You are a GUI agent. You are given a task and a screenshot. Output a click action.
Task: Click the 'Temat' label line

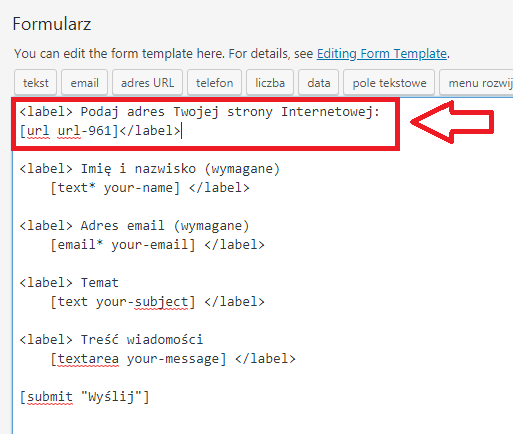69,283
